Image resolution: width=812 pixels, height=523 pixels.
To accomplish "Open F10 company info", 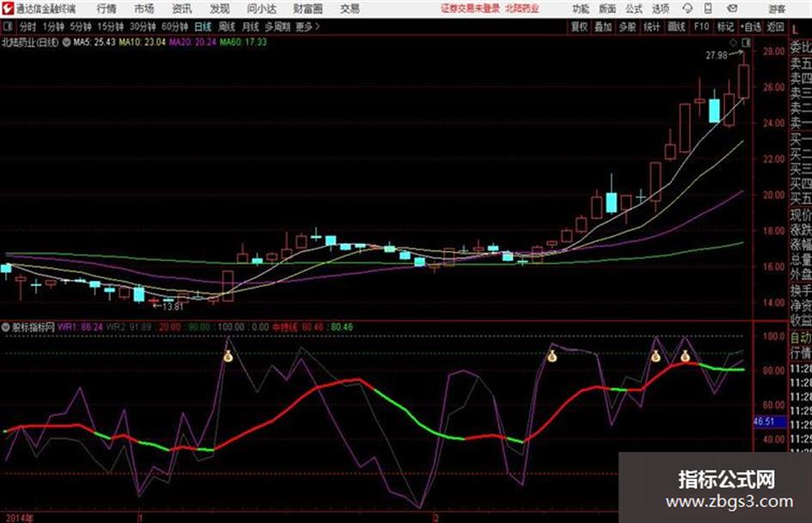I will (x=701, y=27).
